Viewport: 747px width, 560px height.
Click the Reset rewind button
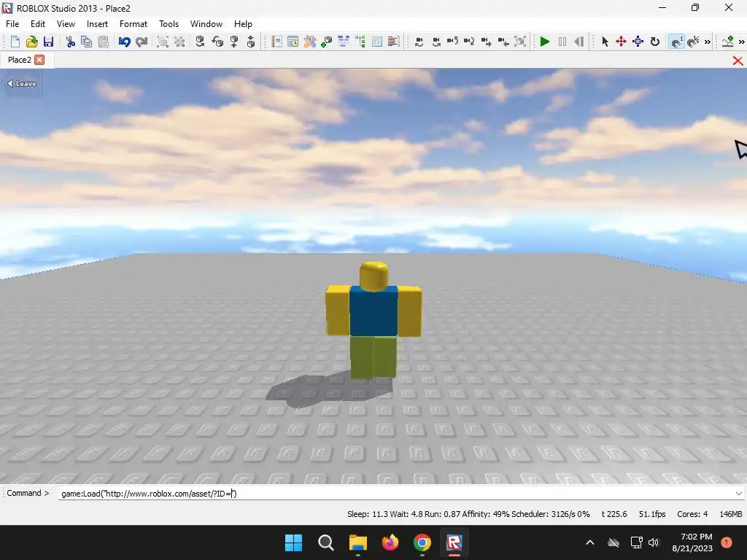(x=578, y=42)
